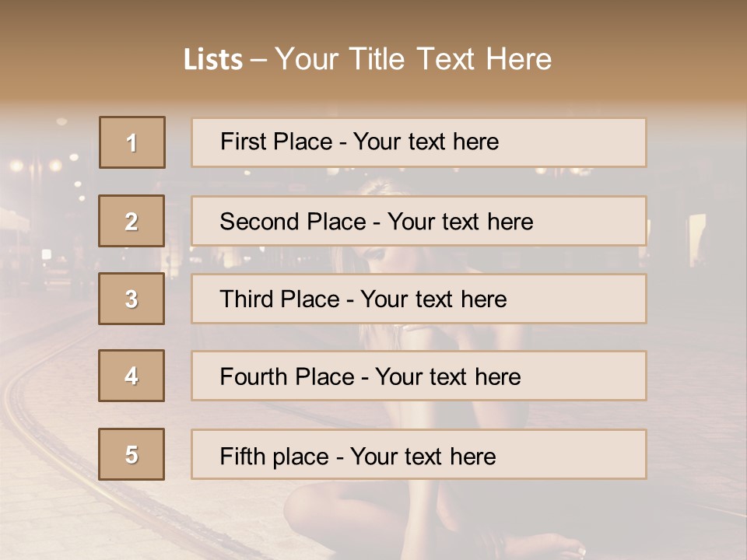Click the woman's bent knee in photo
747x560 pixels.
tap(311, 506)
